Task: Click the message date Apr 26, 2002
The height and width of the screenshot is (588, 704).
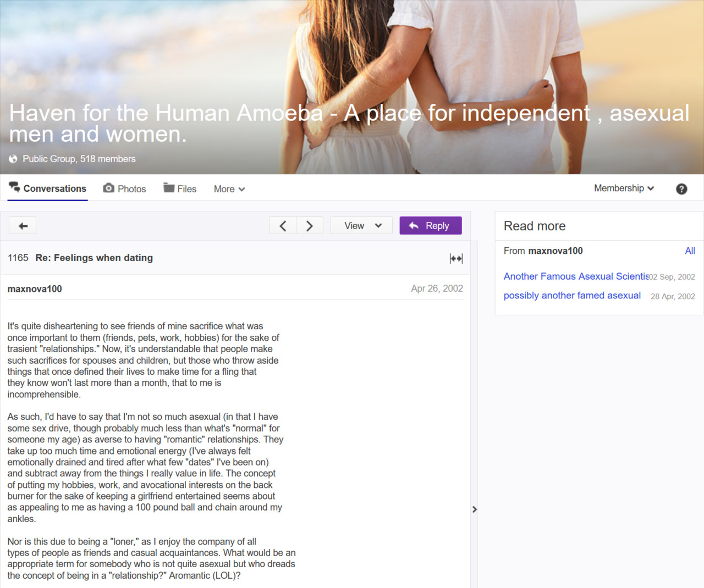Action: (437, 289)
